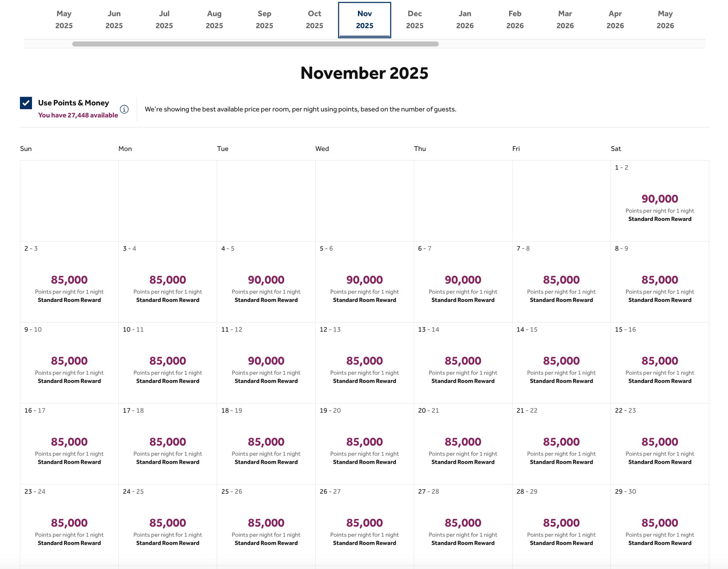
Task: Select the May 2025 month tab
Action: click(x=64, y=20)
